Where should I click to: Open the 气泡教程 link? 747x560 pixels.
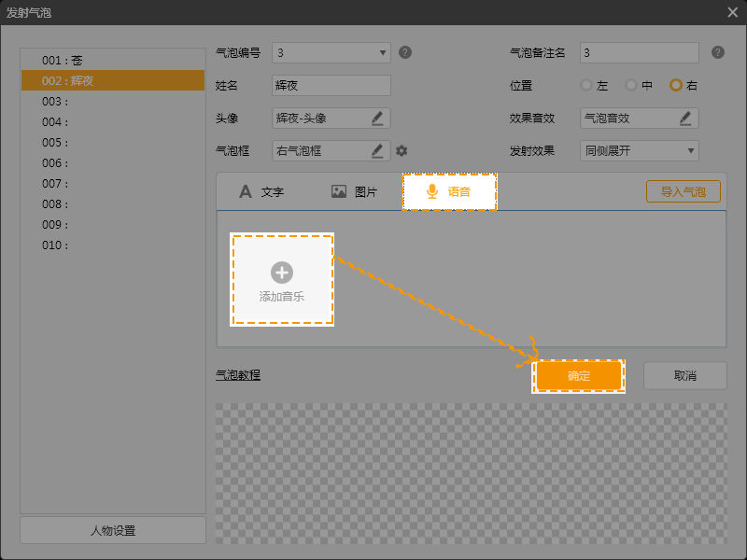pyautogui.click(x=238, y=375)
